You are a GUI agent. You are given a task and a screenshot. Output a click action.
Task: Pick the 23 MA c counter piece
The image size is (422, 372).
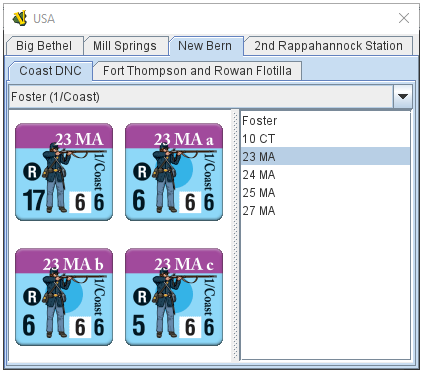[174, 297]
